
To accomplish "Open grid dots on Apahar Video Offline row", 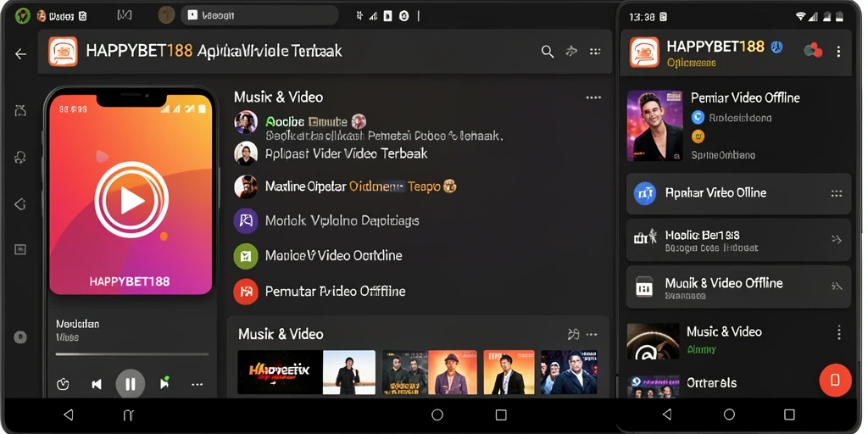I will 837,193.
